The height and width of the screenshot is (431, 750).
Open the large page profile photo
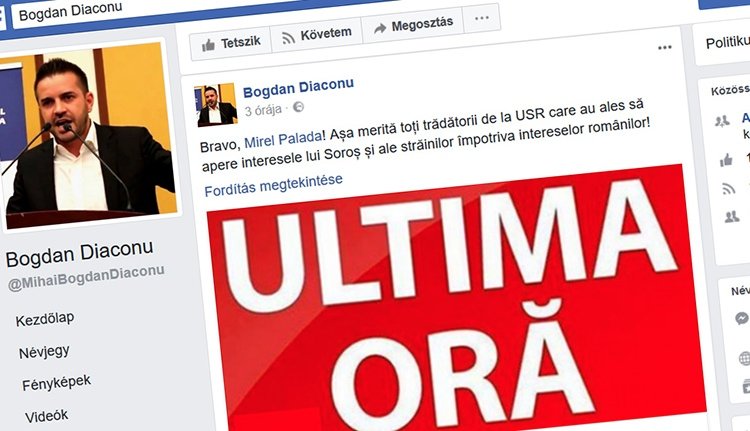pyautogui.click(x=88, y=134)
